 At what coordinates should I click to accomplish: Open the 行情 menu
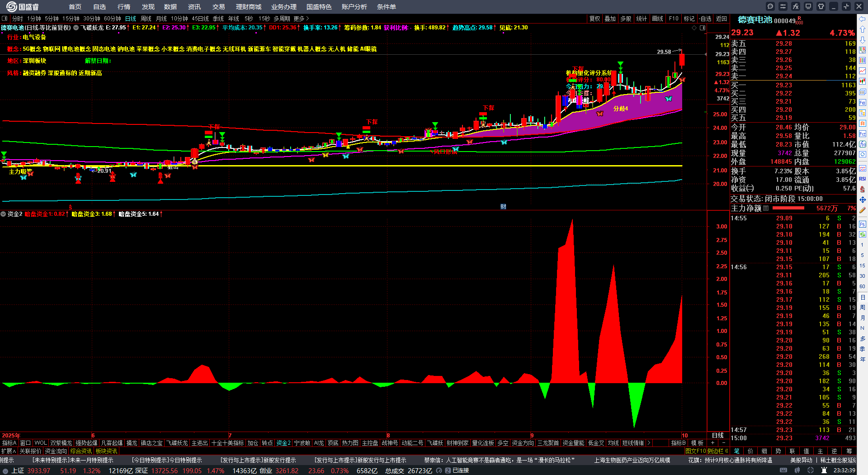124,7
